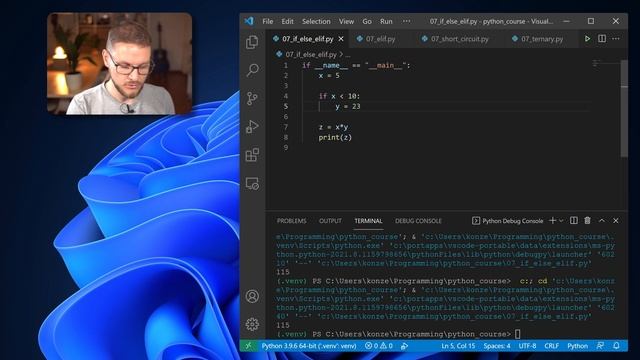The image size is (640, 360).
Task: Open editor More Actions ellipsis
Action: pyautogui.click(x=616, y=39)
